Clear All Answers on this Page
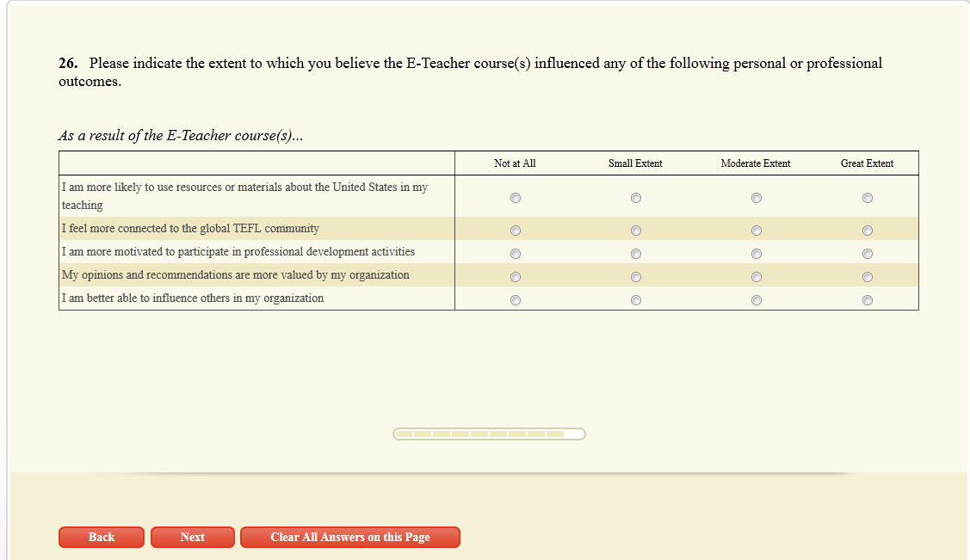This screenshot has height=560, width=970. click(350, 538)
